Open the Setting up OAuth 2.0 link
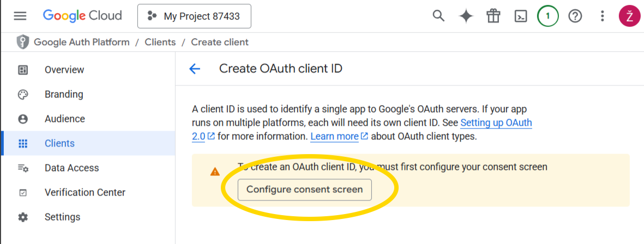 click(x=496, y=123)
